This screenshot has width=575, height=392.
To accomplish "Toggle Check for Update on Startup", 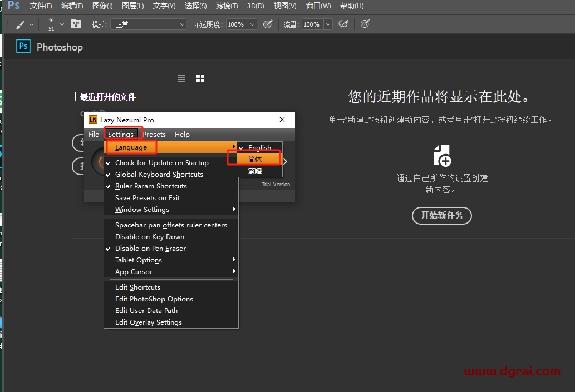I will pyautogui.click(x=171, y=163).
